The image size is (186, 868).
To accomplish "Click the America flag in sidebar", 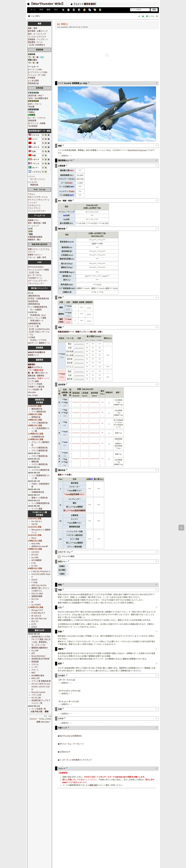I will click(30, 135).
